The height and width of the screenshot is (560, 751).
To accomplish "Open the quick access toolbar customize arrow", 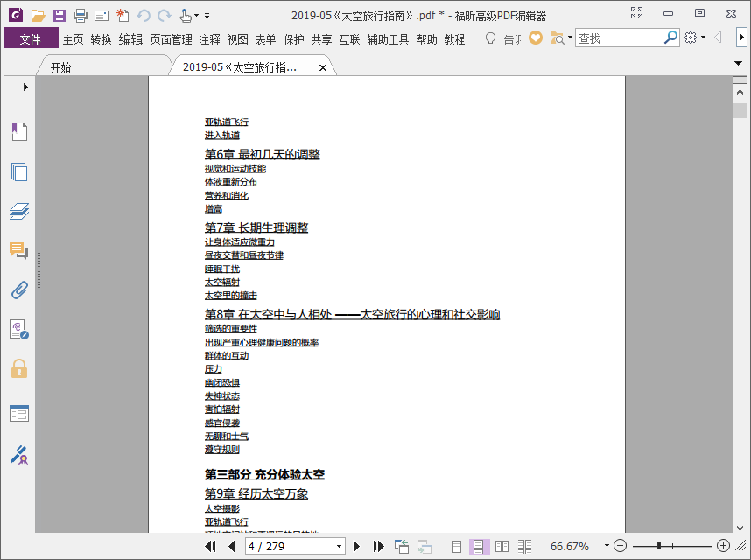I will [207, 16].
